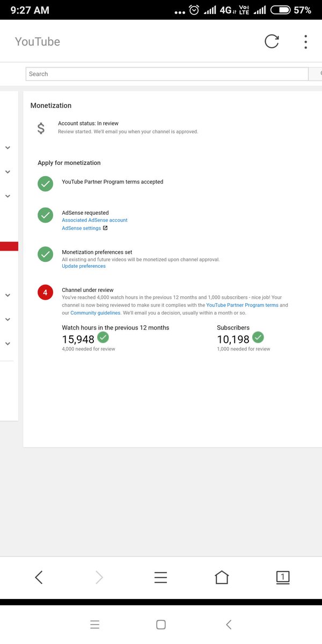Tap the browser reload icon
Viewport: 322px width, 644px height.
coord(272,41)
